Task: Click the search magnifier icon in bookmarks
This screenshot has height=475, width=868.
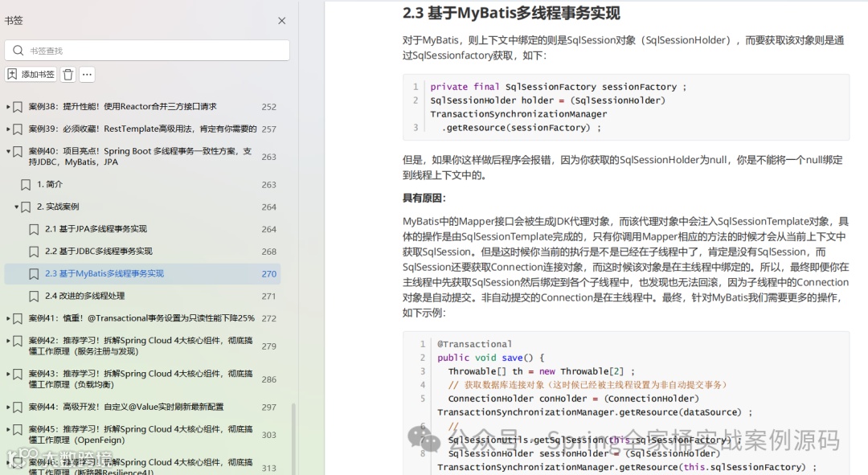Action: (x=18, y=51)
